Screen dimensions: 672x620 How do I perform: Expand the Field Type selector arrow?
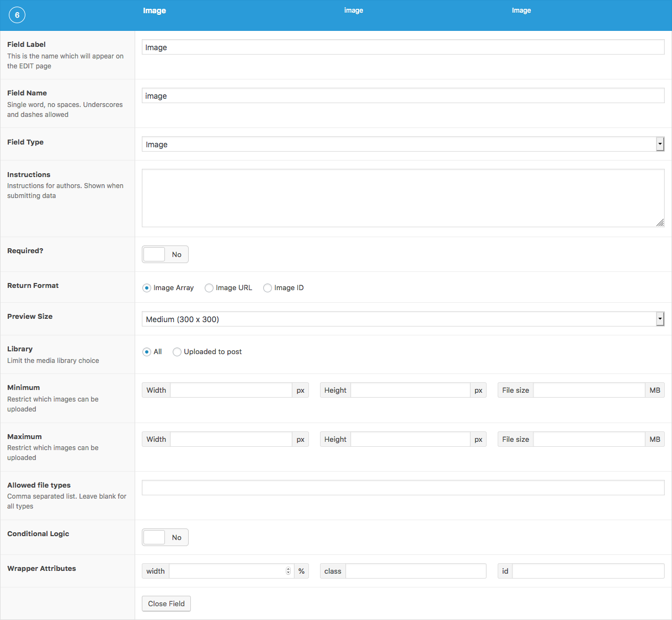pos(660,144)
